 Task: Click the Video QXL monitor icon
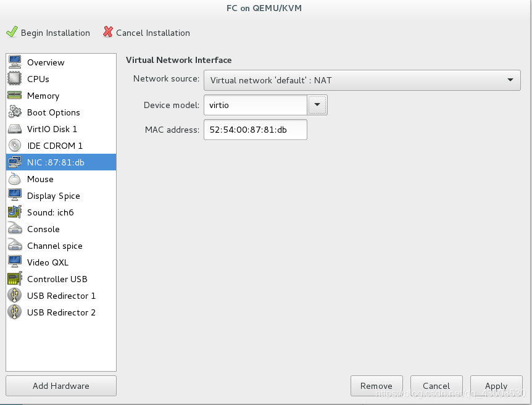tap(15, 262)
